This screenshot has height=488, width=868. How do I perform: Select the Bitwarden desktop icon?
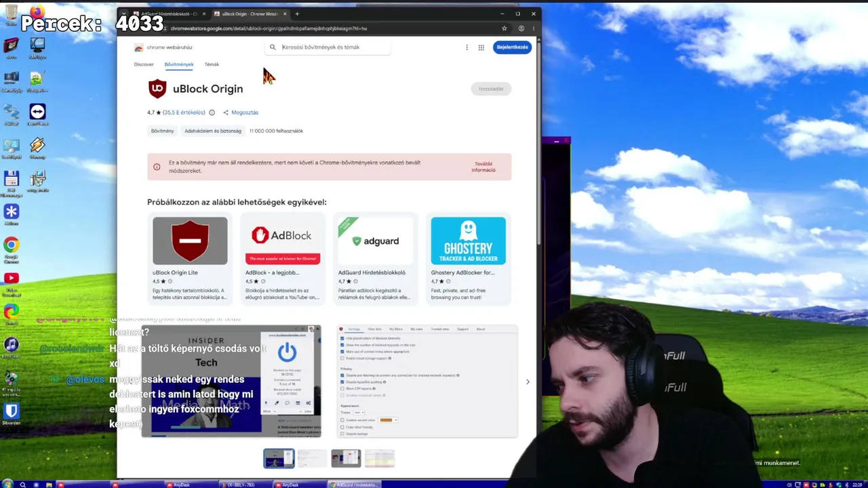tap(12, 414)
